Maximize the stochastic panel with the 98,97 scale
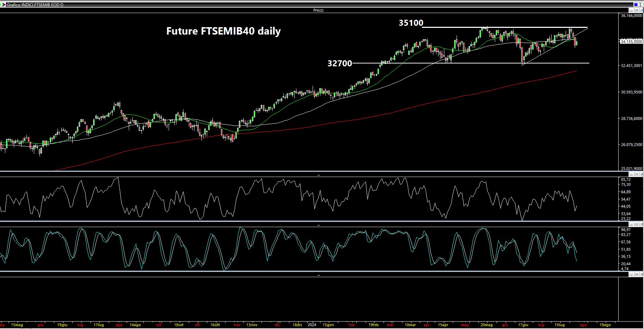This screenshot has width=644, height=329. pyautogui.click(x=637, y=224)
